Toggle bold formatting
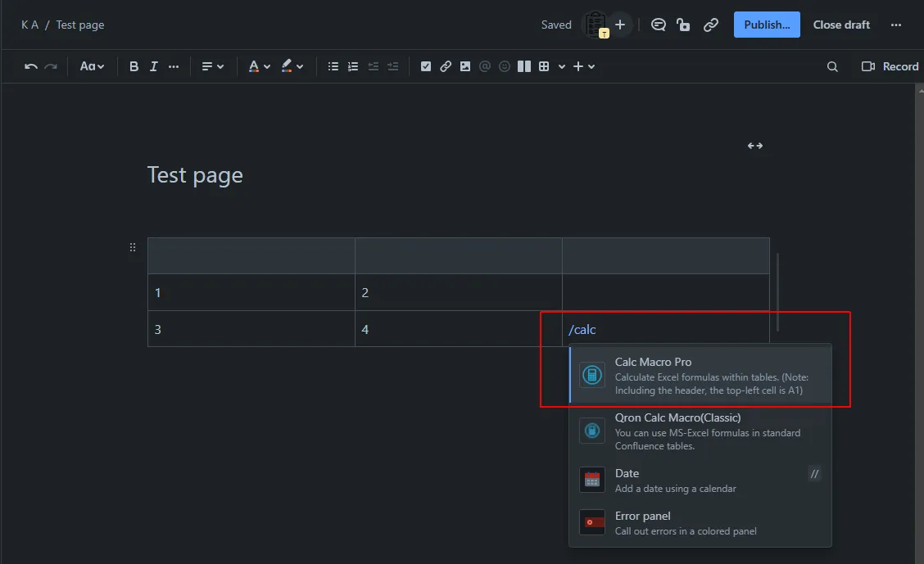This screenshot has height=564, width=924. [134, 66]
